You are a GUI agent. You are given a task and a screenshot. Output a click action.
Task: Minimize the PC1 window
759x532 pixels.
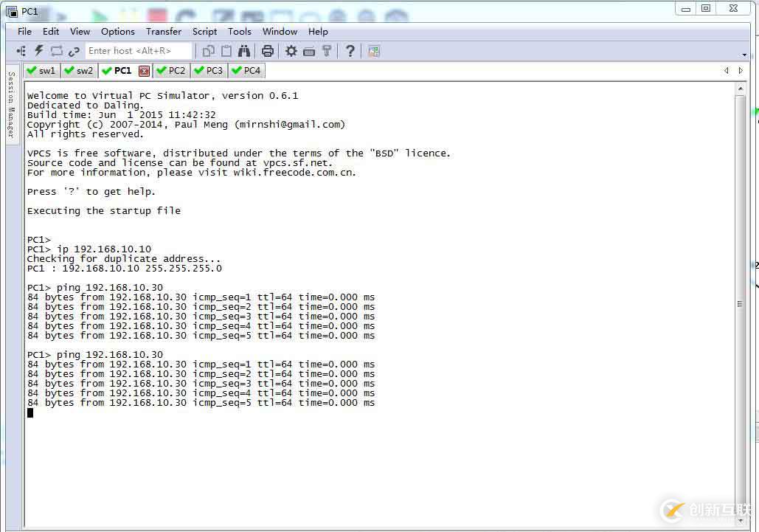click(685, 9)
